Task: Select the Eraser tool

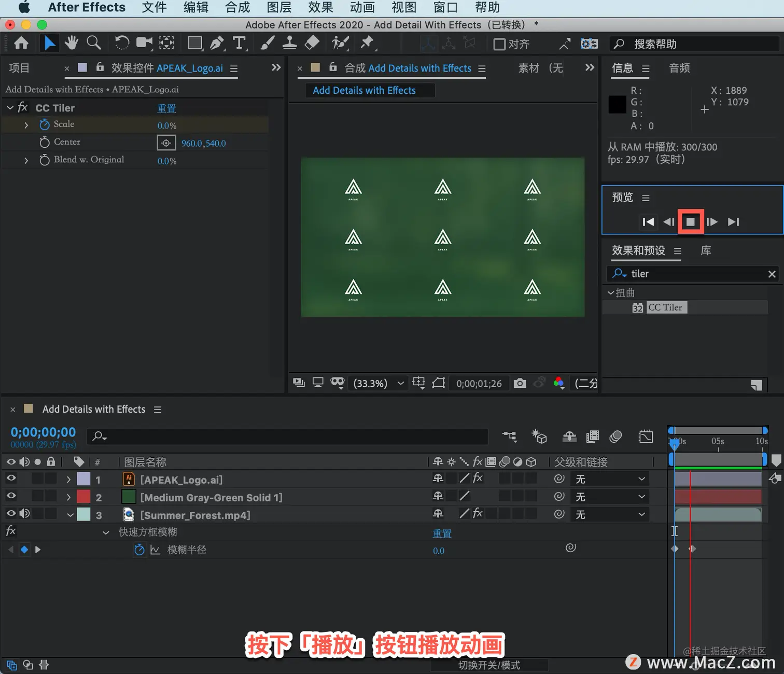Action: [x=312, y=43]
